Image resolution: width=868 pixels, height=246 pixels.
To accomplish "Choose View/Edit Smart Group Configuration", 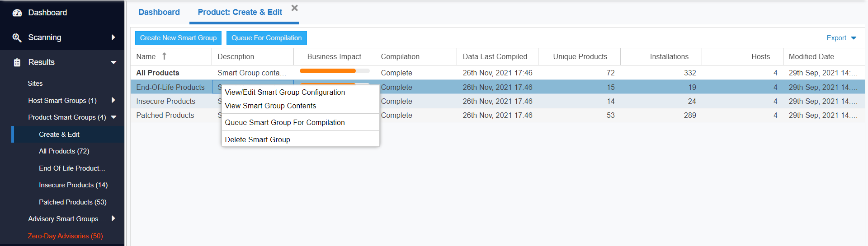I will coord(285,92).
